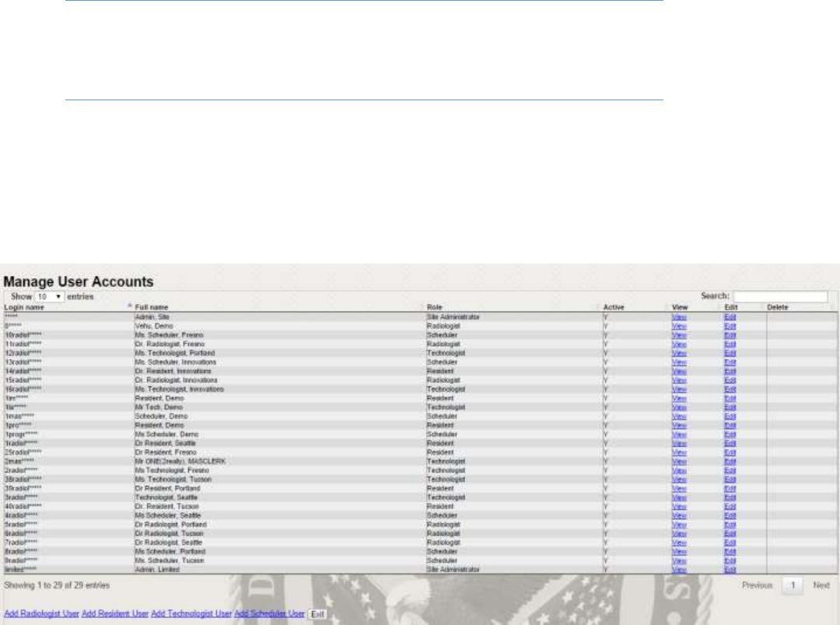Viewport: 840px width, 625px height.
Task: View the Admin, Site account
Action: coord(679,317)
